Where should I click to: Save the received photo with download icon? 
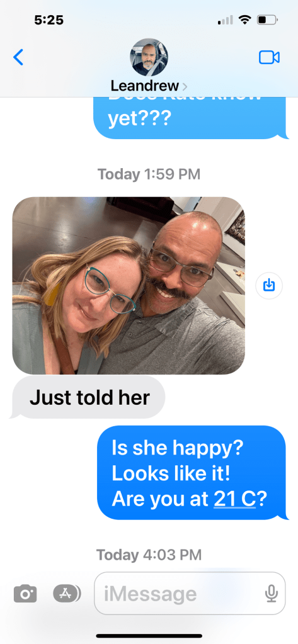(269, 285)
